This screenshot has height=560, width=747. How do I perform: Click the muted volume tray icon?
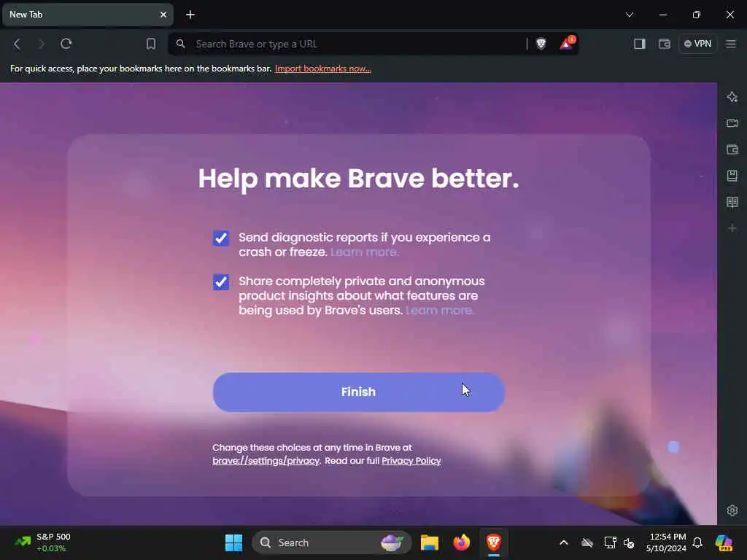pos(629,542)
